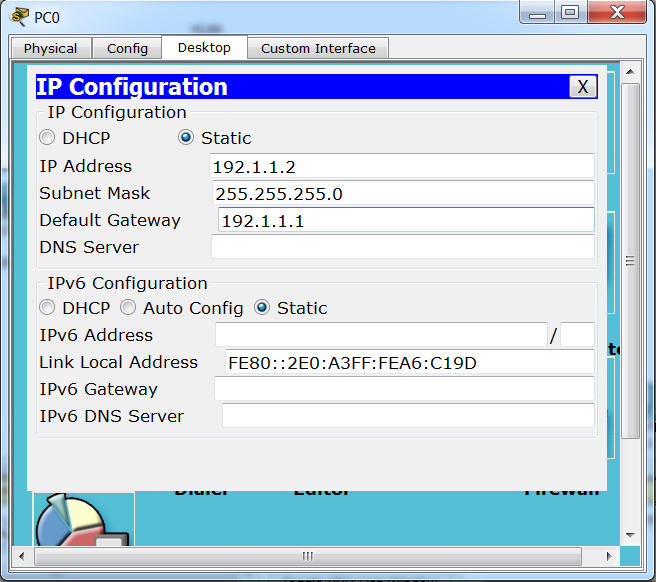The width and height of the screenshot is (656, 582).
Task: Maximize the PC0 window
Action: coord(570,13)
